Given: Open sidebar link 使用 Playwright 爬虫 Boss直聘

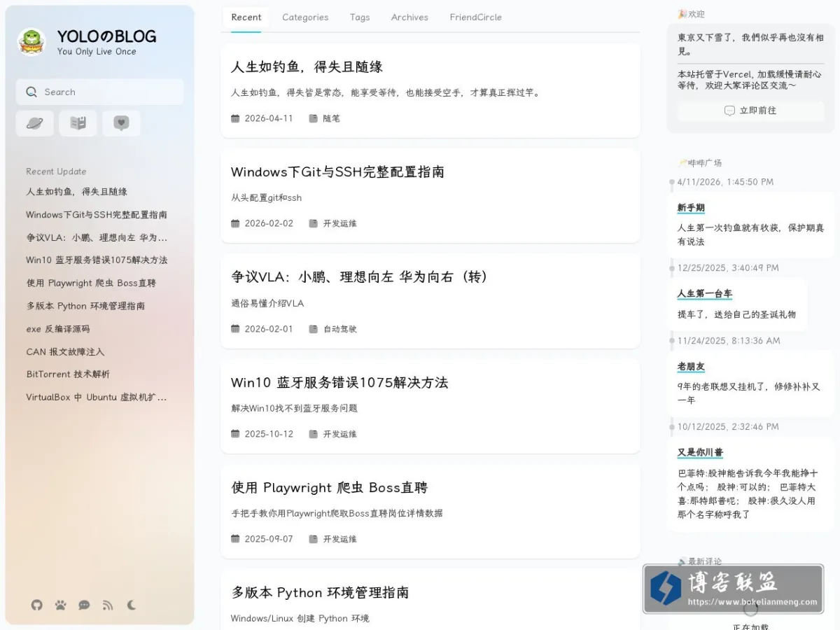Looking at the screenshot, I should [91, 283].
